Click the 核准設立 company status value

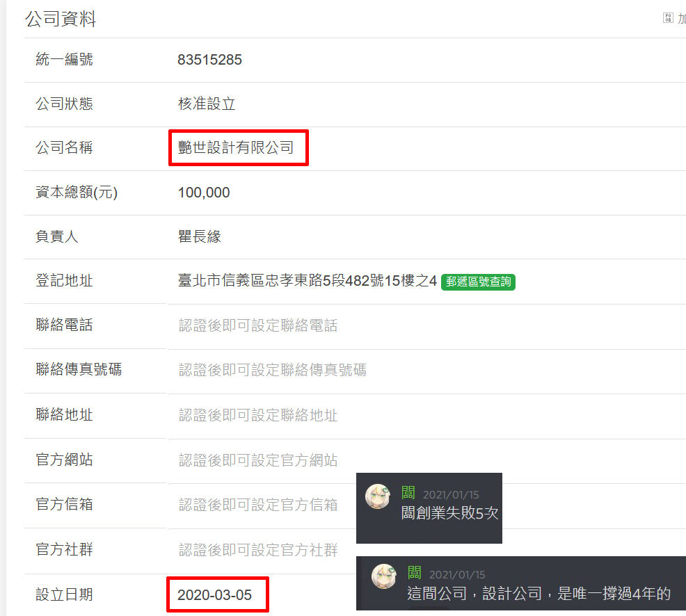pyautogui.click(x=207, y=104)
